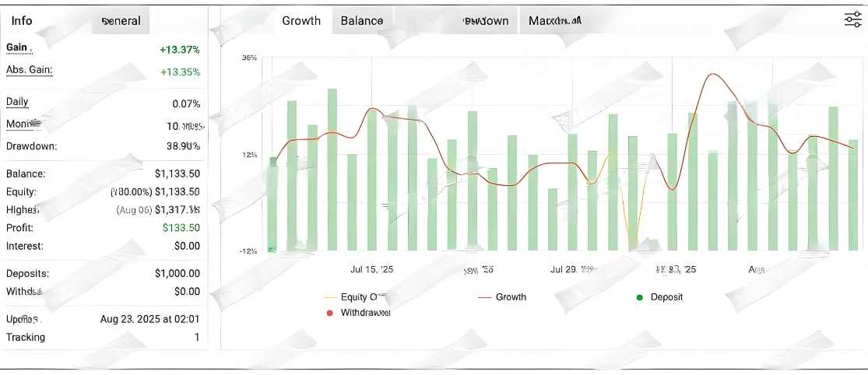
Task: Click the Drawdown label in Info panel
Action: point(31,146)
